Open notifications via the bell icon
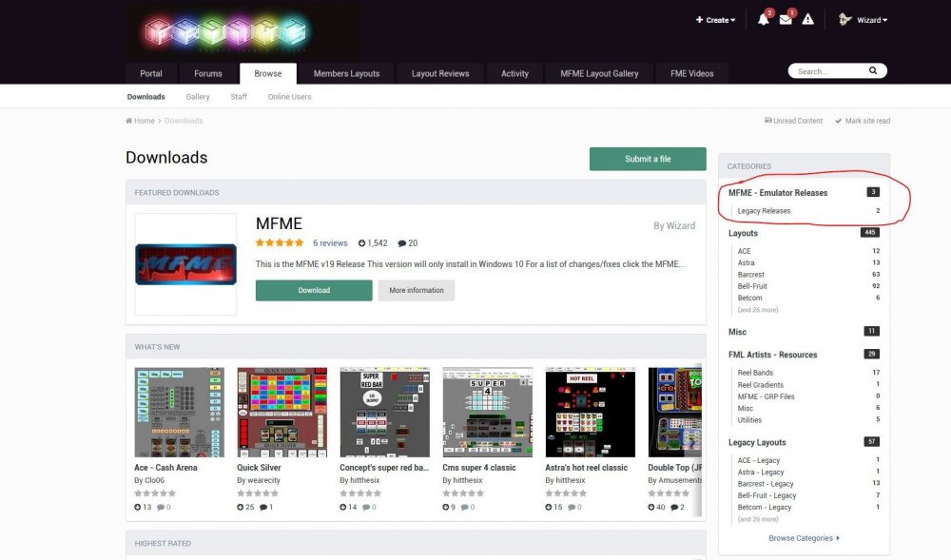 [763, 19]
